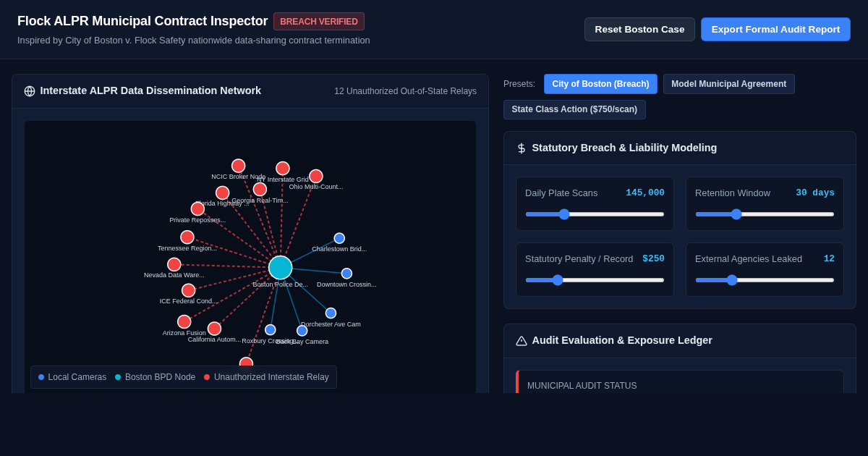Click the Flock ALPR Municipal Contract Inspector title
Viewport: 868px width, 456px height.
(142, 21)
